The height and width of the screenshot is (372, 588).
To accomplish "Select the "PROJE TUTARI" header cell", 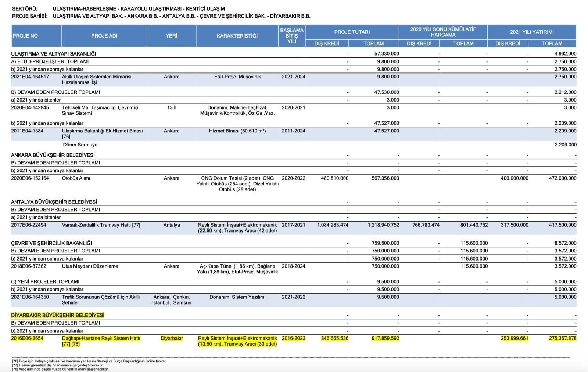I will [x=352, y=32].
